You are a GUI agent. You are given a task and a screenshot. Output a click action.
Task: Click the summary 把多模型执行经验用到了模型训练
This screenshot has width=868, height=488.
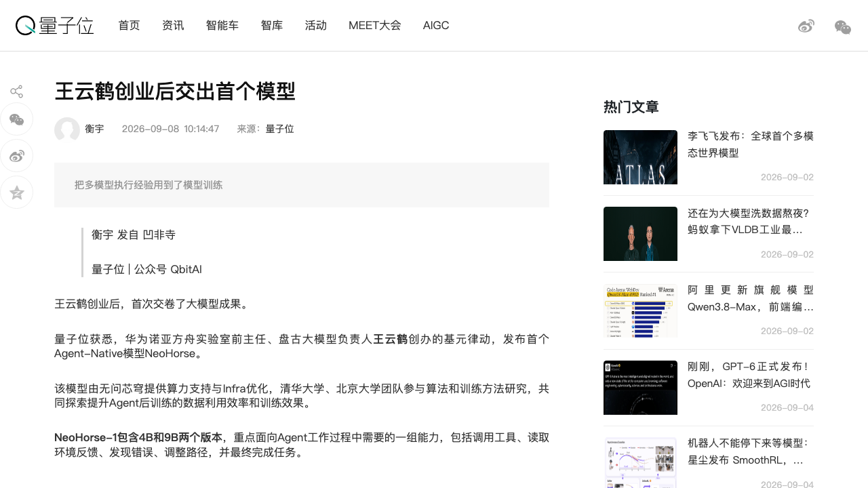[x=149, y=185]
